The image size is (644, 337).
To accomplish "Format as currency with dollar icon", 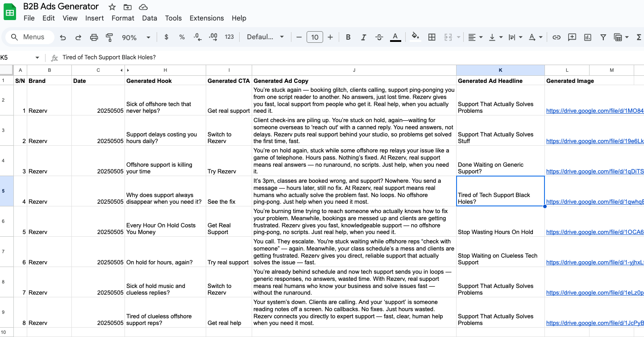I will pos(166,37).
